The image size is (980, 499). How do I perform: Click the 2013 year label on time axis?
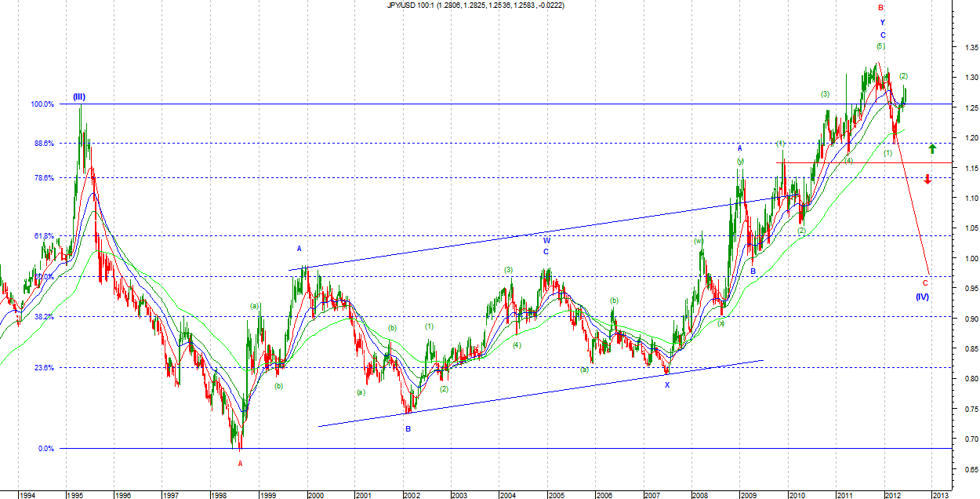point(940,496)
